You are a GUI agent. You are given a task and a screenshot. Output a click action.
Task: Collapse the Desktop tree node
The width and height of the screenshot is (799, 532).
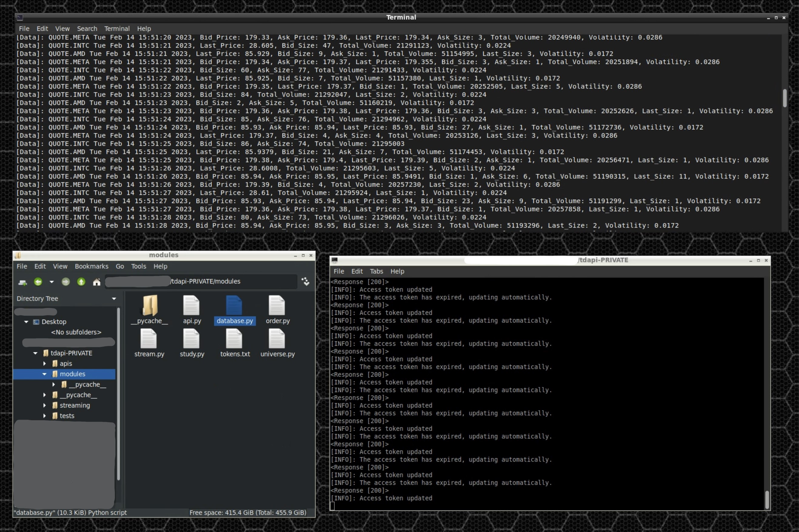[x=26, y=322]
